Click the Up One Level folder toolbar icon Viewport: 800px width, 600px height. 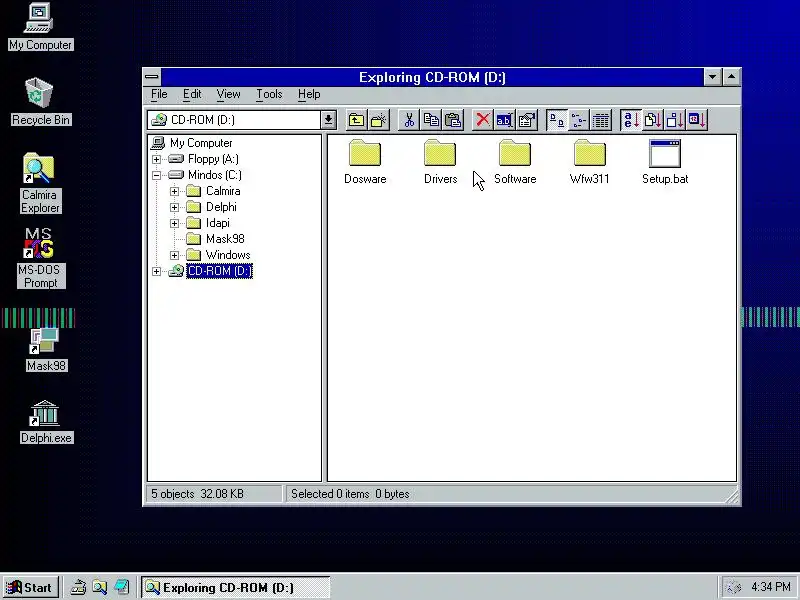click(356, 120)
